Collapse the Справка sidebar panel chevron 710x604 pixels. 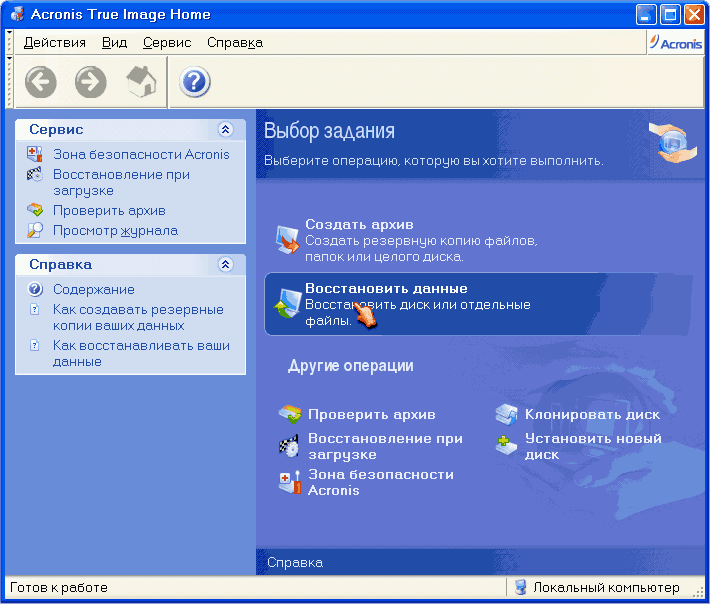click(x=225, y=264)
